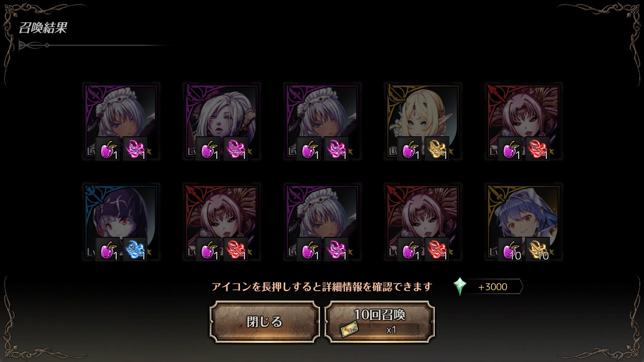644x362 pixels.
Task: Select the first top-row maid character thumbnail
Action: [121, 122]
